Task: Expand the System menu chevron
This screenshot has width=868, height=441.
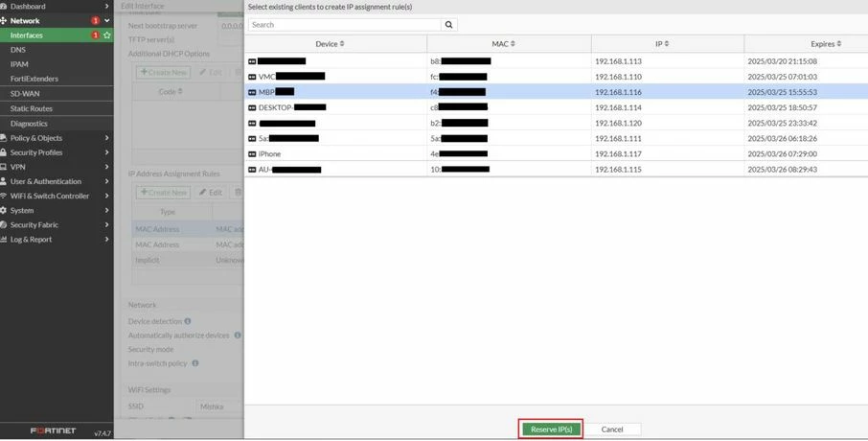Action: pos(107,211)
